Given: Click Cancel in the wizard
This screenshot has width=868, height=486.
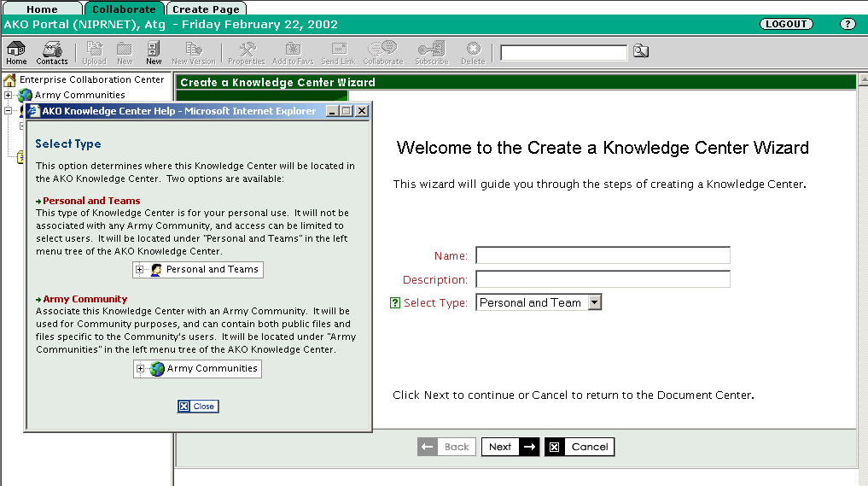Looking at the screenshot, I should [580, 447].
